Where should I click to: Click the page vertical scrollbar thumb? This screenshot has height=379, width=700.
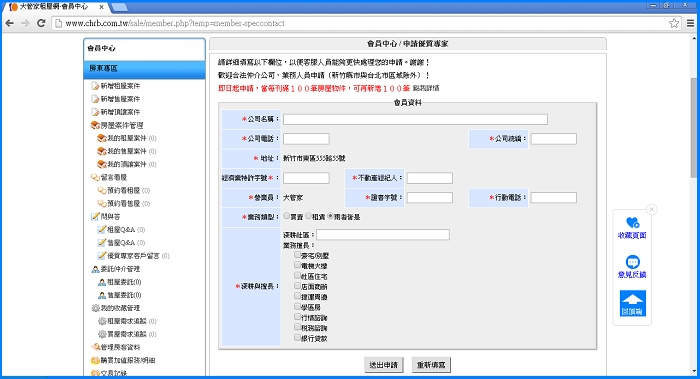tap(694, 127)
